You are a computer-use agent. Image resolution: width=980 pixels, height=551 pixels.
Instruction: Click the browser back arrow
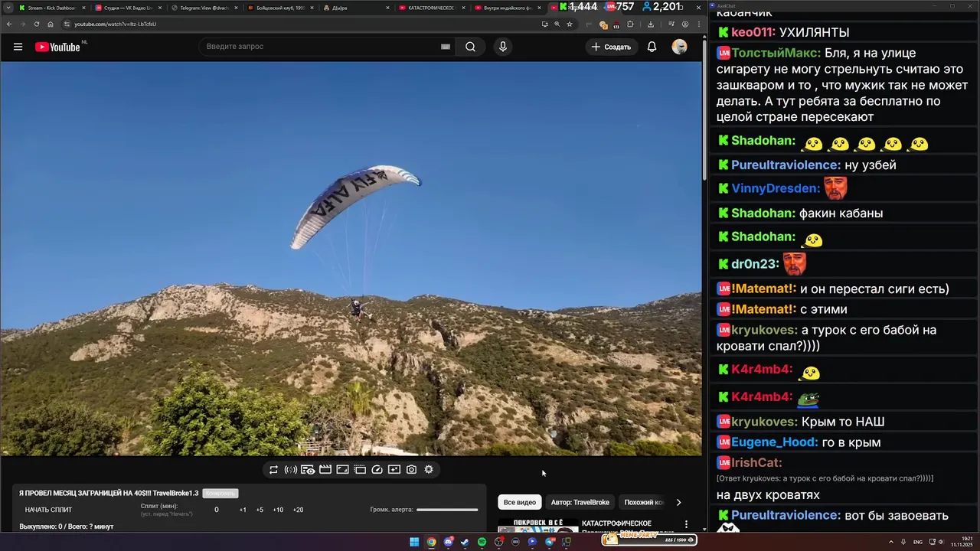point(9,24)
